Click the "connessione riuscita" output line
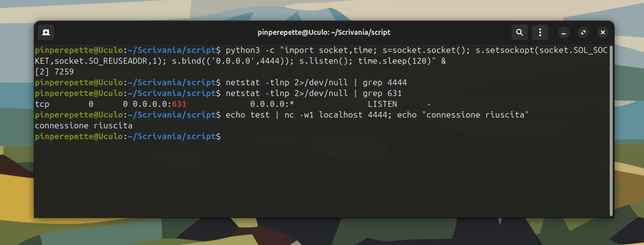644x245 pixels. 84,126
